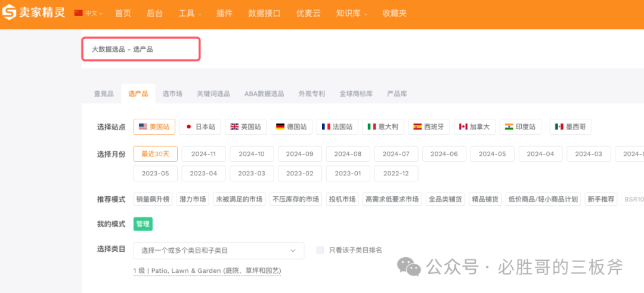Go to 首页 in top navigation
The width and height of the screenshot is (644, 293).
[123, 13]
